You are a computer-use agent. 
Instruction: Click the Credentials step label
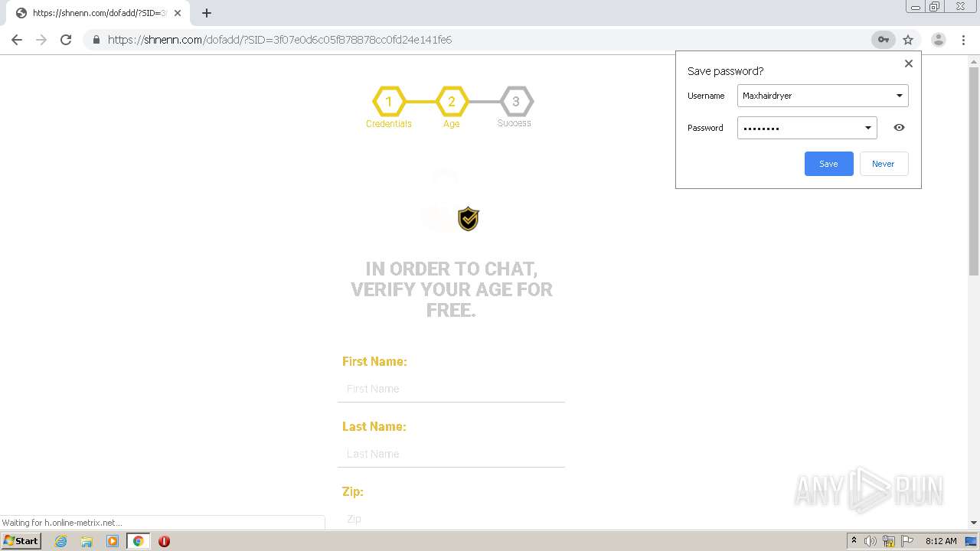click(x=388, y=124)
